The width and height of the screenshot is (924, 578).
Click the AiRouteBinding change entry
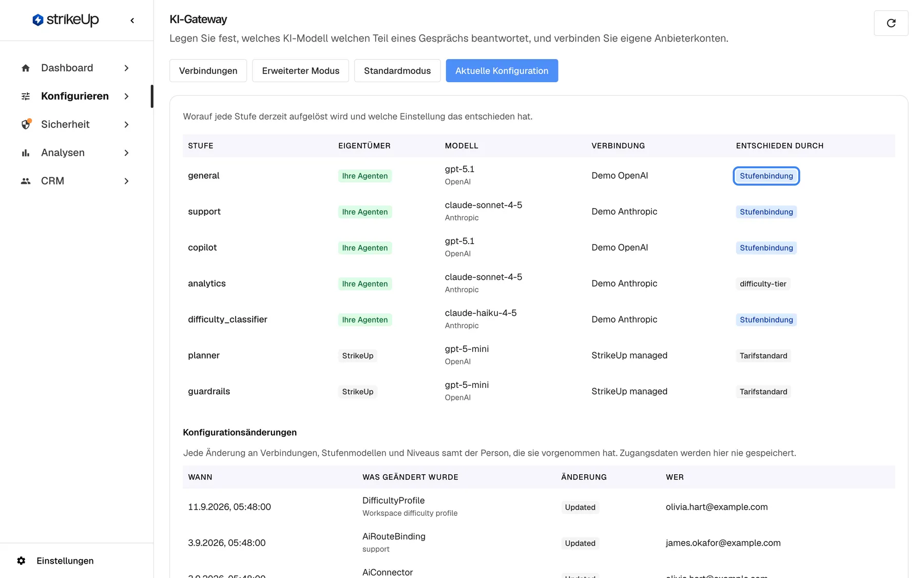click(394, 542)
